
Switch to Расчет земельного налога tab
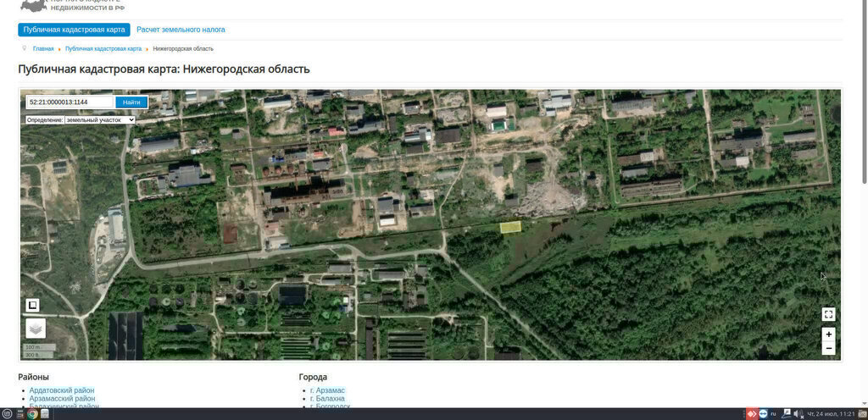point(181,30)
